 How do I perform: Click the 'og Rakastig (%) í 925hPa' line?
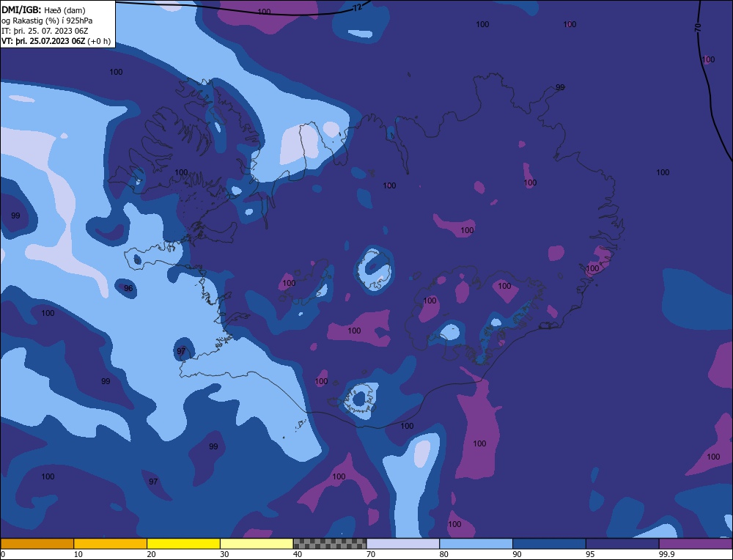point(47,20)
